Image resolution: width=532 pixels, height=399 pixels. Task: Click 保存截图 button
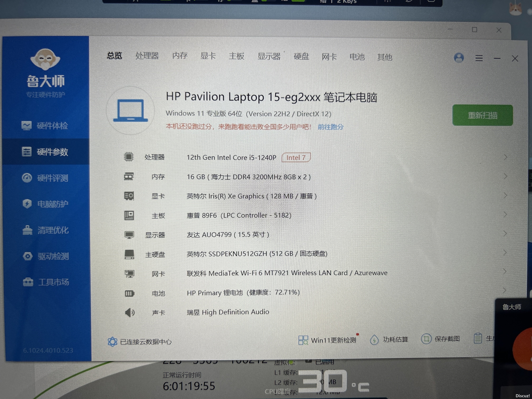440,339
